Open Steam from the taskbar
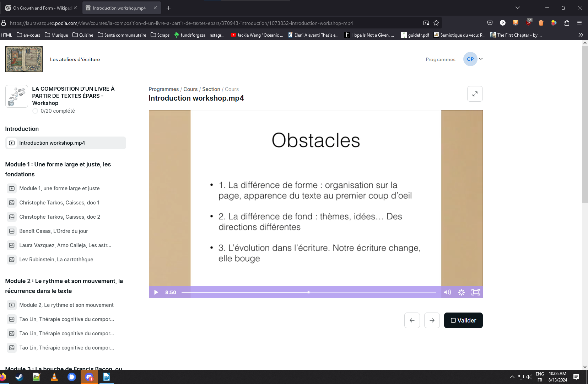The image size is (588, 384). click(20, 377)
